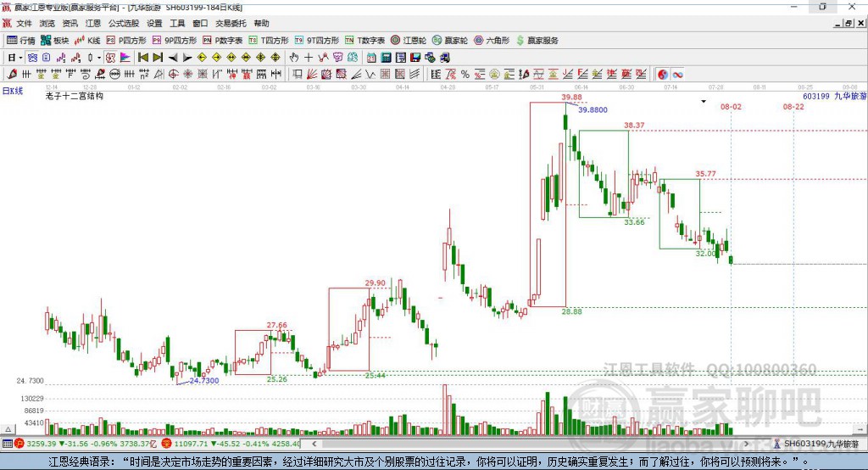Open the 公式选股 menu

124,23
